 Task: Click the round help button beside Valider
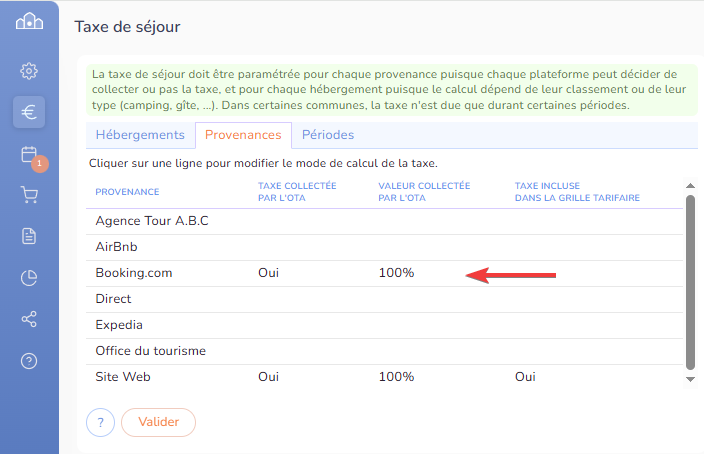coord(101,423)
